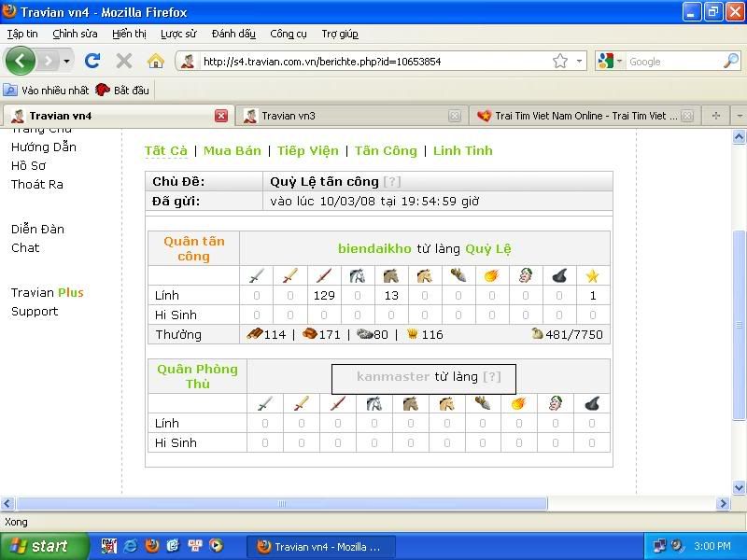Click the attacker's hero star icon
This screenshot has width=747, height=560.
pyautogui.click(x=593, y=275)
